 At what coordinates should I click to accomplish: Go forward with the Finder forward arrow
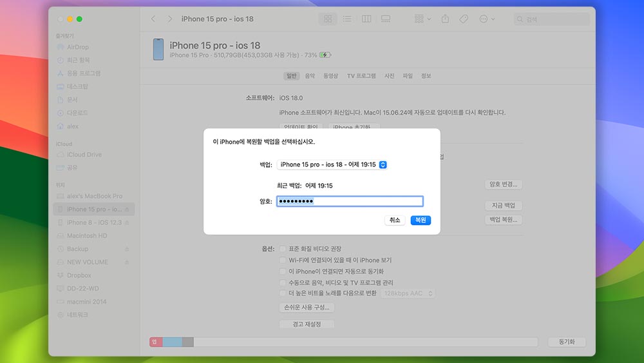(169, 19)
